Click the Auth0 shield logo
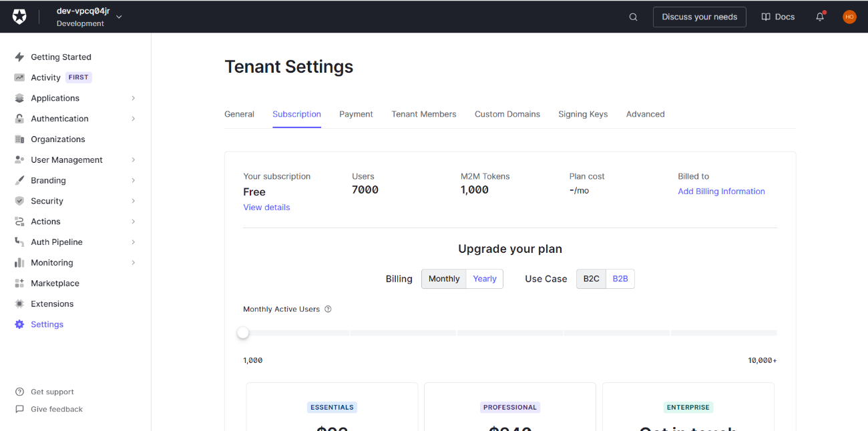 click(19, 17)
